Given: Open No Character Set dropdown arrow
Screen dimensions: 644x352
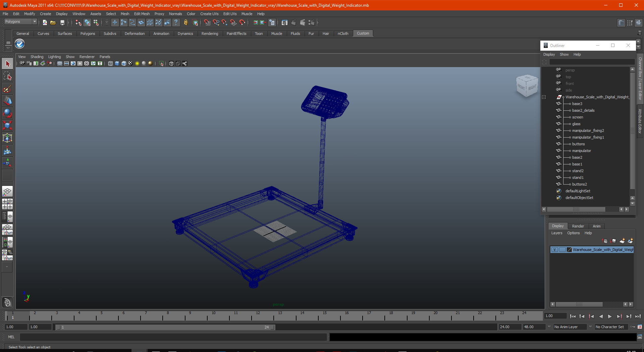Looking at the screenshot, I should pyautogui.click(x=590, y=327).
